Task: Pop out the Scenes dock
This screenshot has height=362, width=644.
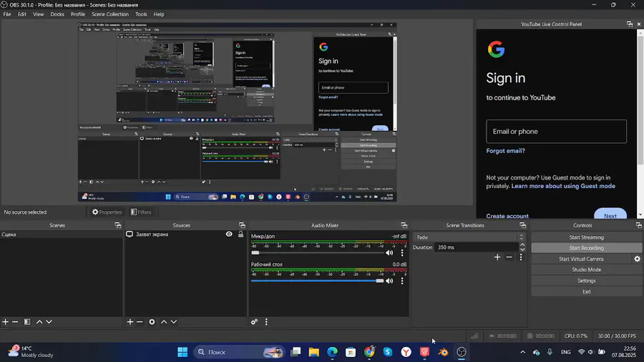Action: 118,225
